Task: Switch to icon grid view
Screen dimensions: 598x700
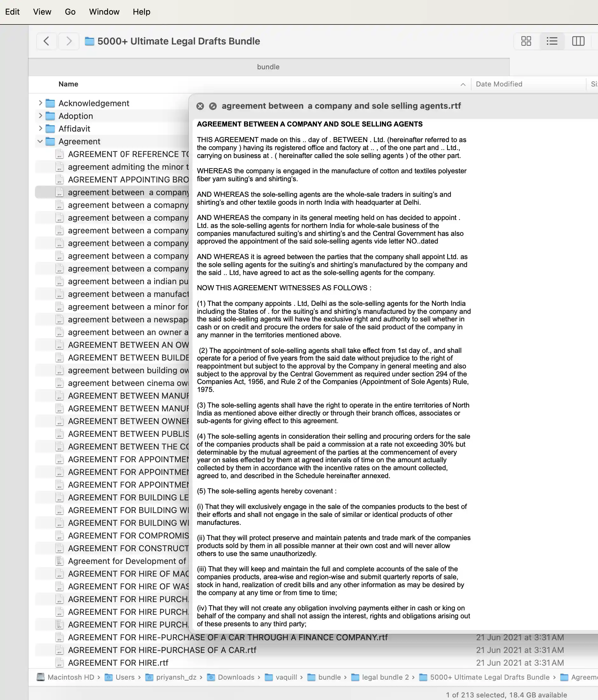Action: pyautogui.click(x=526, y=41)
